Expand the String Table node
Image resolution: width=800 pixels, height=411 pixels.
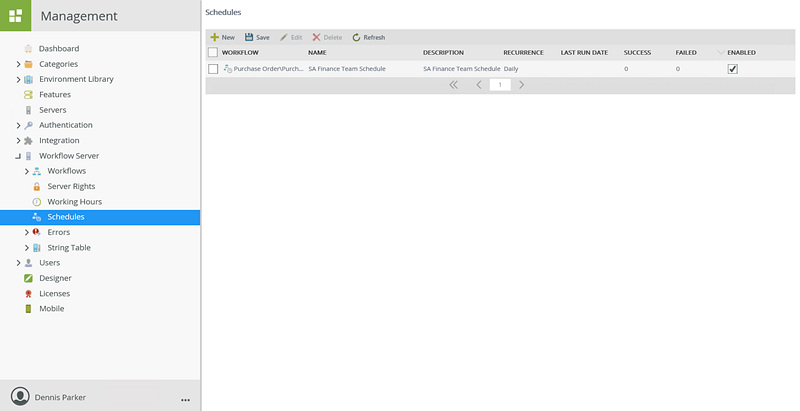click(x=27, y=247)
